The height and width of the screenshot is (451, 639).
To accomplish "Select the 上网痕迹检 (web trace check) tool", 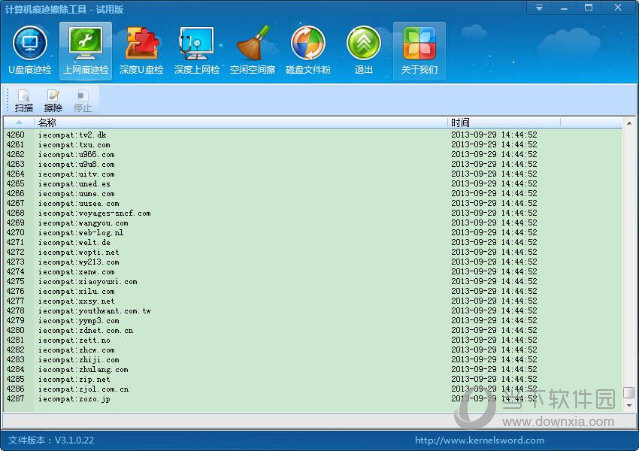I will pyautogui.click(x=85, y=49).
